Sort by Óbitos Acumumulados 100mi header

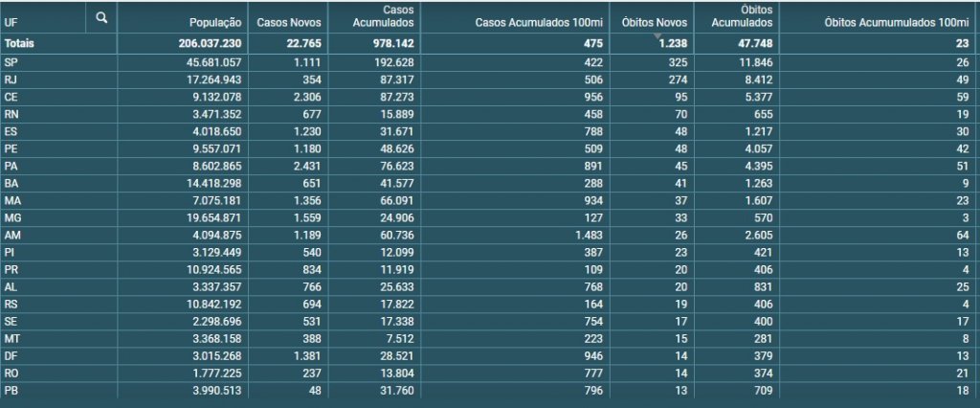click(897, 23)
